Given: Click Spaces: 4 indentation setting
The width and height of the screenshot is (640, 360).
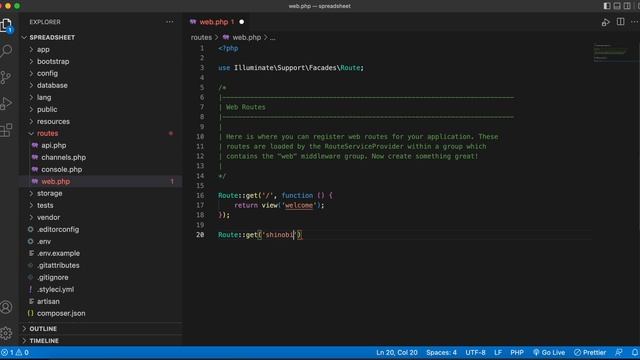Looking at the screenshot, I should [x=442, y=352].
